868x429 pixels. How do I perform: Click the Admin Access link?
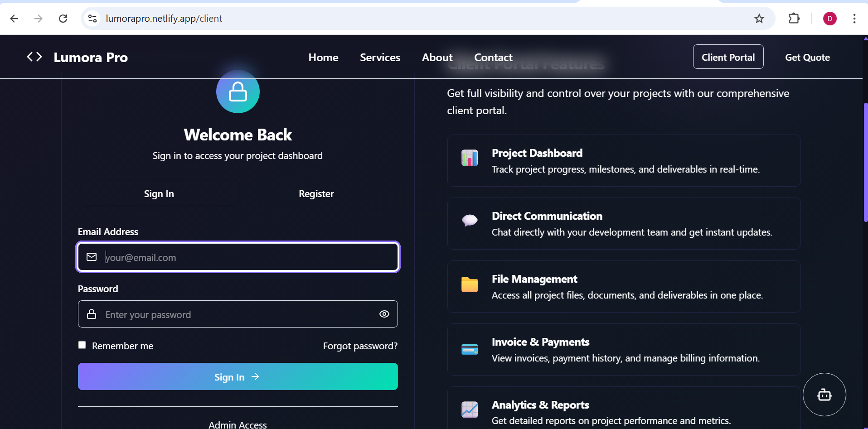[238, 424]
